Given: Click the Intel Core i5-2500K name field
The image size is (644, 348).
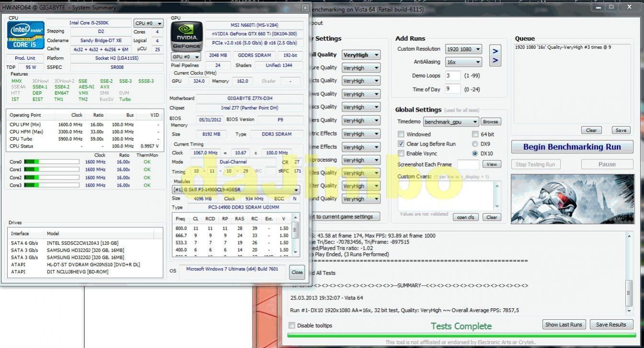Looking at the screenshot, I should pos(89,23).
